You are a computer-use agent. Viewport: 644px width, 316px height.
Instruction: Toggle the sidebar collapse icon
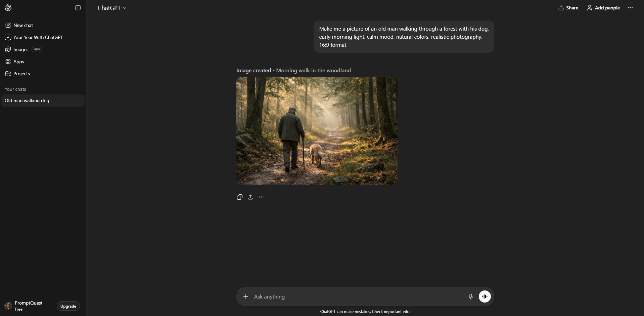[x=78, y=8]
